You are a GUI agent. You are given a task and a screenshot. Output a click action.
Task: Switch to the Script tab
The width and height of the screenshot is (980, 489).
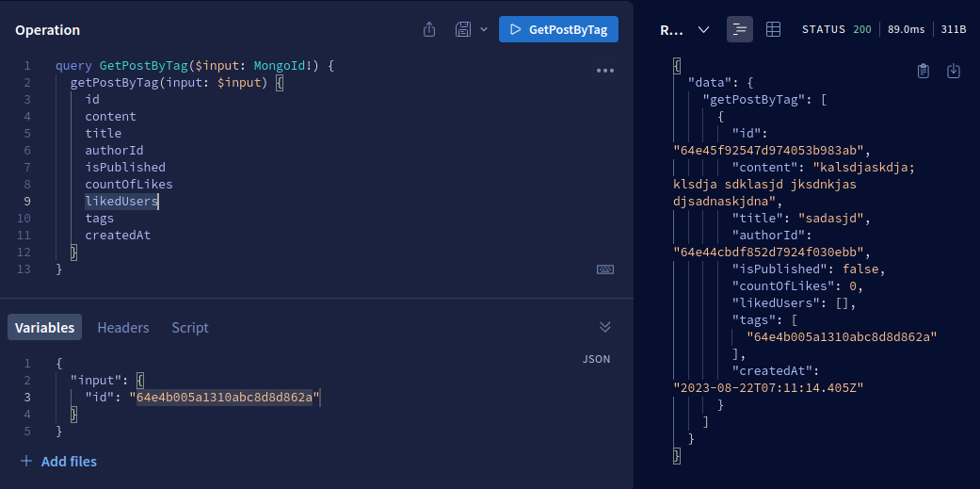click(190, 328)
